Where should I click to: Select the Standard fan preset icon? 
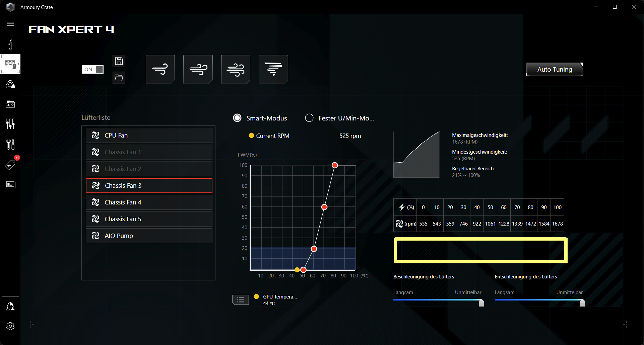(x=198, y=69)
